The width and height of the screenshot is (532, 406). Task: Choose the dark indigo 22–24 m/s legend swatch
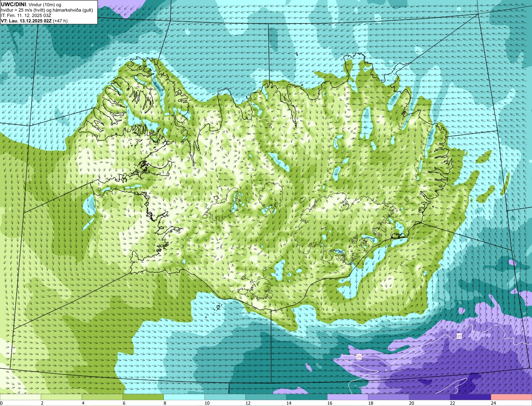click(470, 397)
